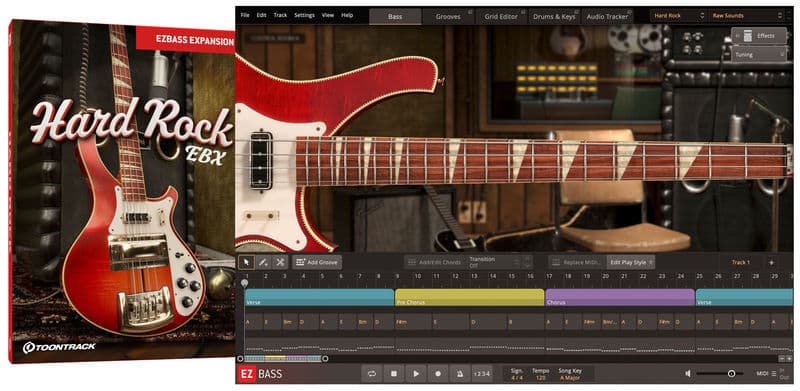This screenshot has height=391, width=800.
Task: Select the purple Chorus song block
Action: [x=620, y=298]
